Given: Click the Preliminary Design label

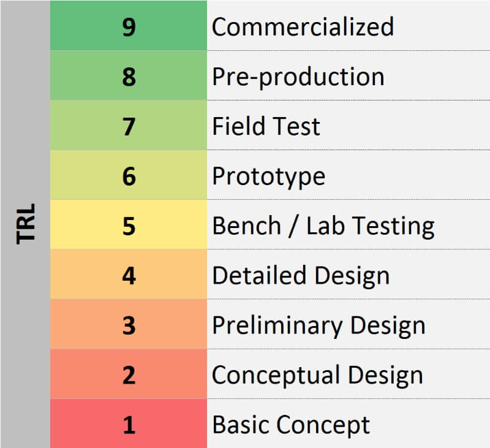Looking at the screenshot, I should (318, 326).
